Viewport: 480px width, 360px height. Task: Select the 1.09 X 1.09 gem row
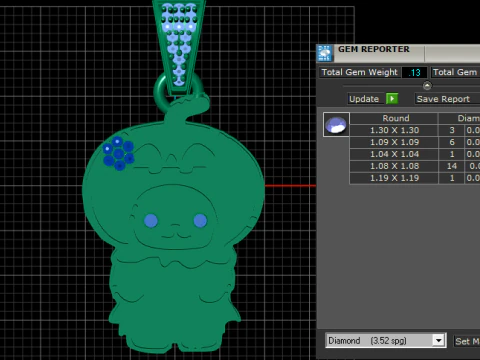coord(415,142)
